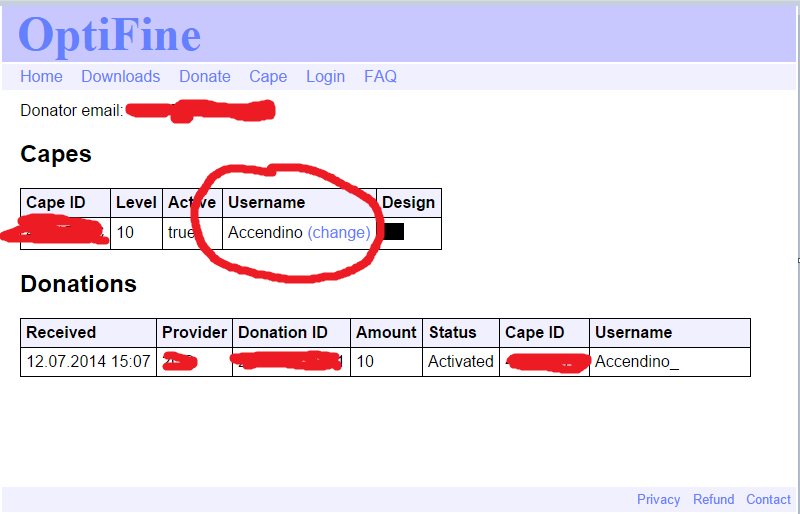Click the 'Design' column header
Screen dimensions: 800x514
point(408,203)
